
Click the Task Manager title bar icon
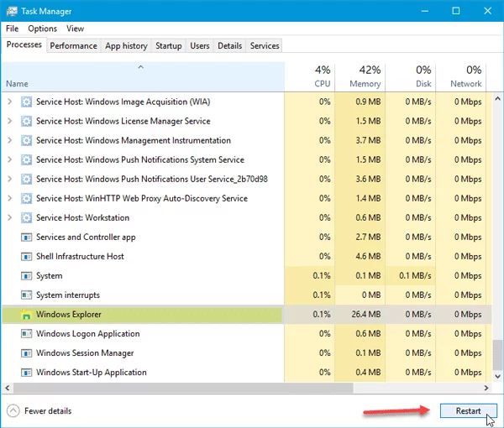pos(12,11)
